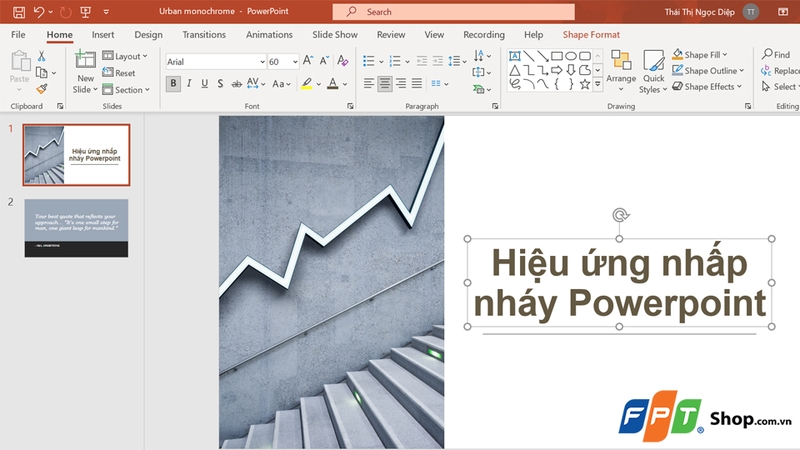Click the Select button in Editing
800x450 pixels.
tap(780, 87)
